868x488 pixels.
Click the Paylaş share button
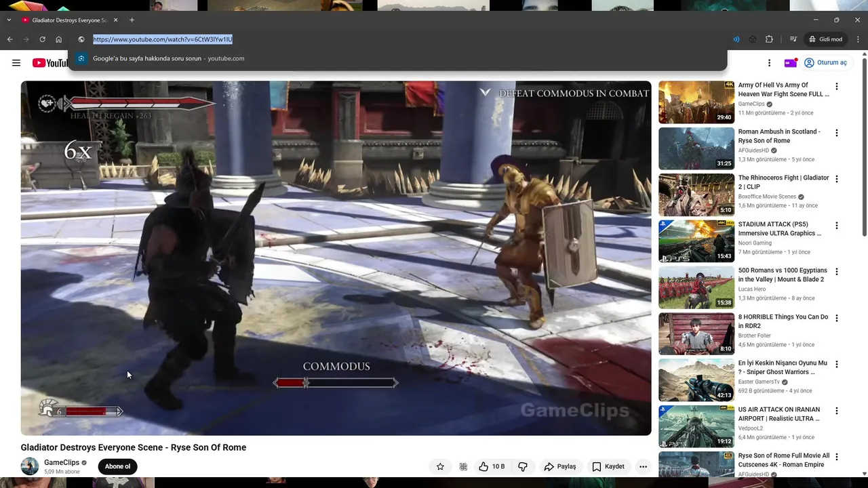click(559, 466)
